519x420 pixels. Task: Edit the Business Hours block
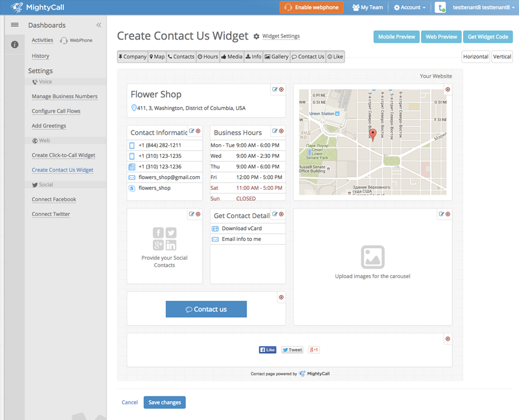click(x=275, y=131)
